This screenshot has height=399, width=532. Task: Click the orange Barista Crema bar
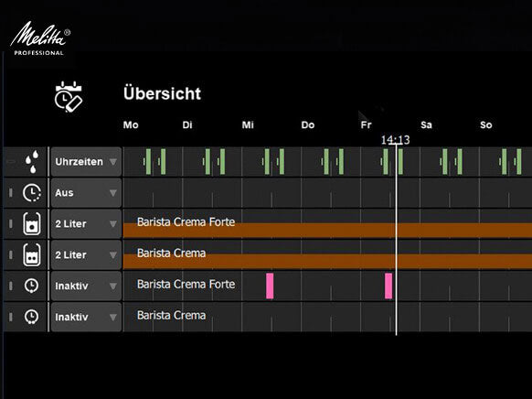coord(327,261)
